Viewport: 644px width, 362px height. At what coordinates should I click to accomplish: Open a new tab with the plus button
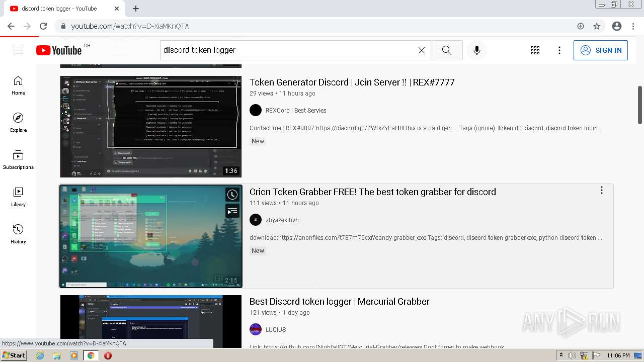coord(136,9)
